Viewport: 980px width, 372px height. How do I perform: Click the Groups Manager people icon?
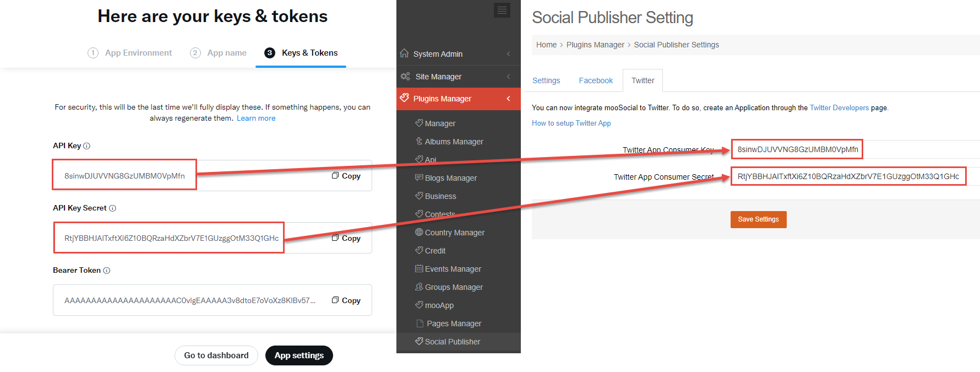(x=419, y=287)
